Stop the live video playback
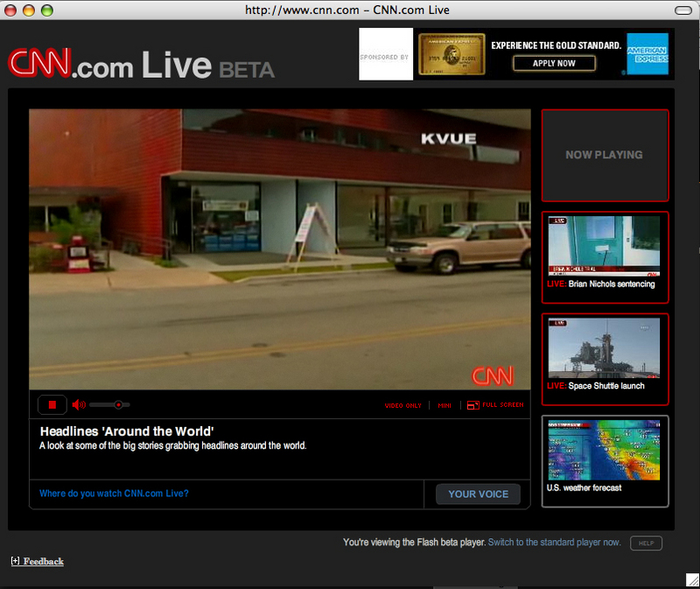 [52, 405]
